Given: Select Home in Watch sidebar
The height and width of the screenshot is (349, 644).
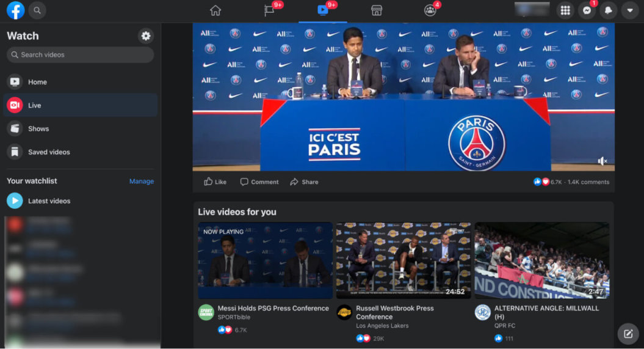Looking at the screenshot, I should click(x=80, y=82).
